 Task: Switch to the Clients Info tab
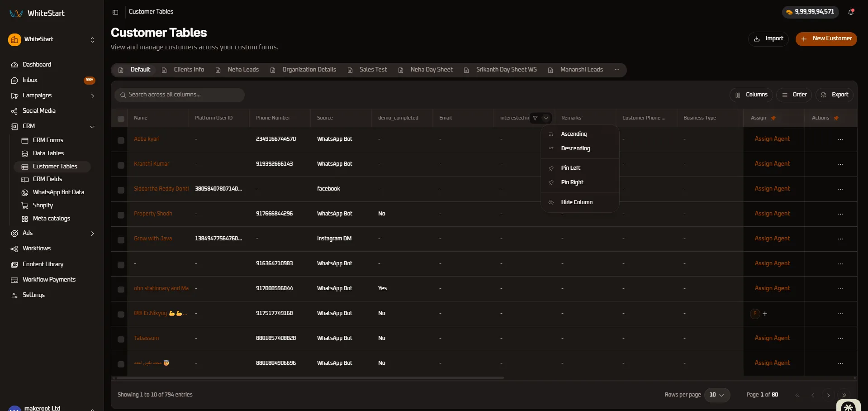point(183,70)
